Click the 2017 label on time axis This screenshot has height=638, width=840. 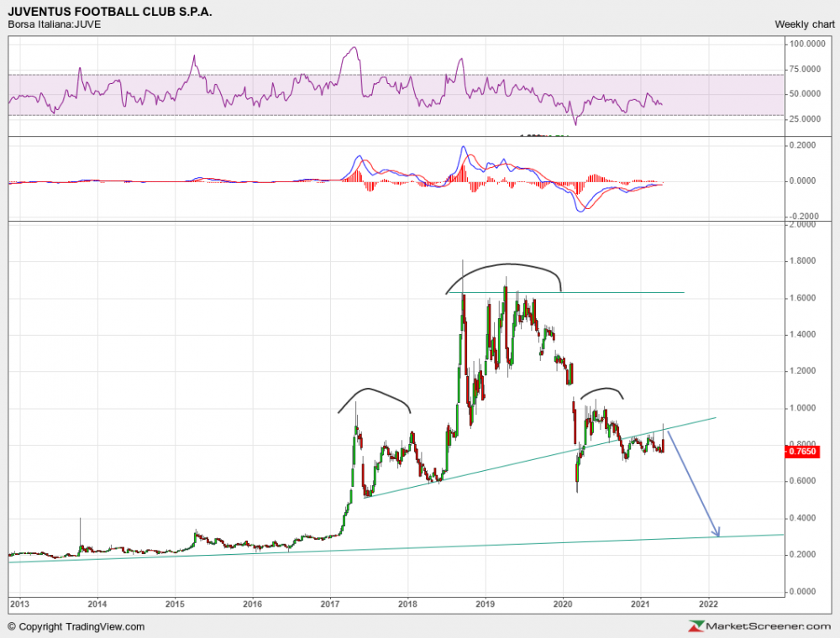330,604
